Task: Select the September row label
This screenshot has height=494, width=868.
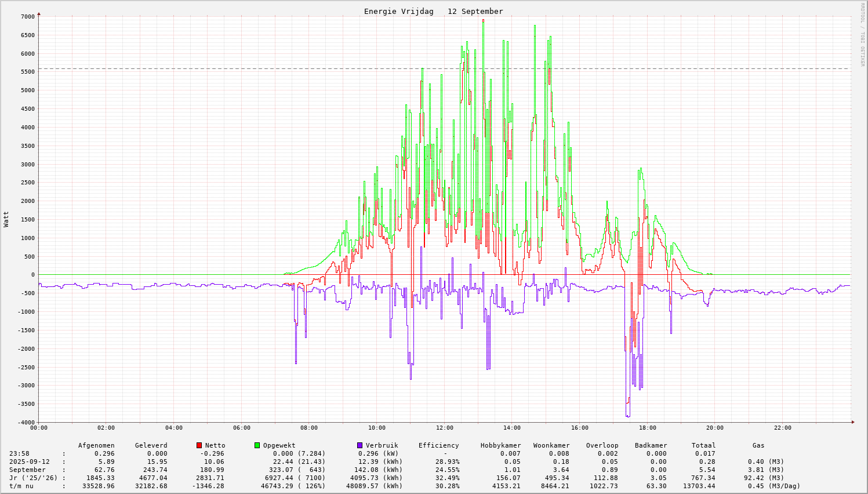Action: (x=27, y=470)
